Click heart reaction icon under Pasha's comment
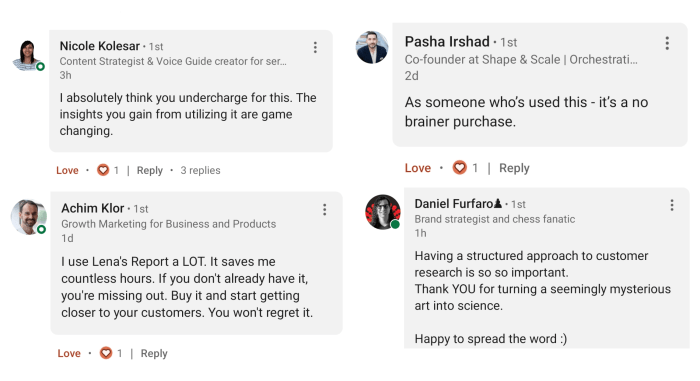The height and width of the screenshot is (381, 700). [x=459, y=168]
